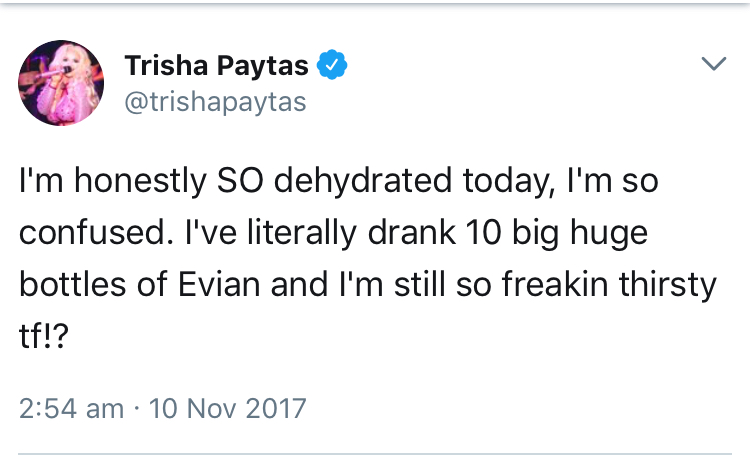
Task: Click the blue verified badge
Action: (332, 67)
